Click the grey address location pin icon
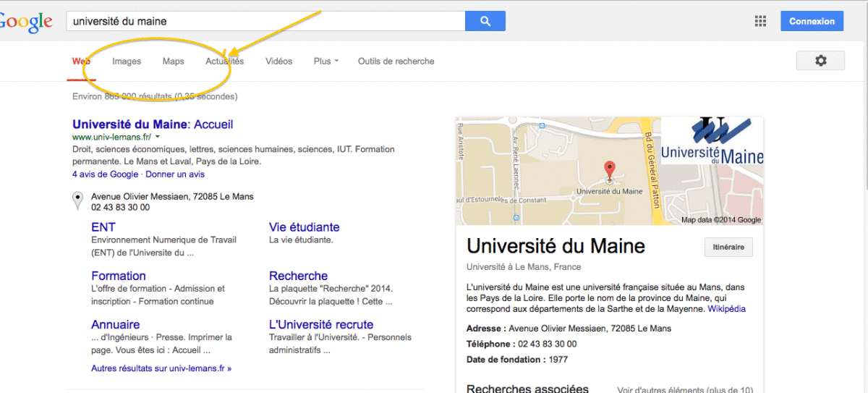 (x=77, y=201)
